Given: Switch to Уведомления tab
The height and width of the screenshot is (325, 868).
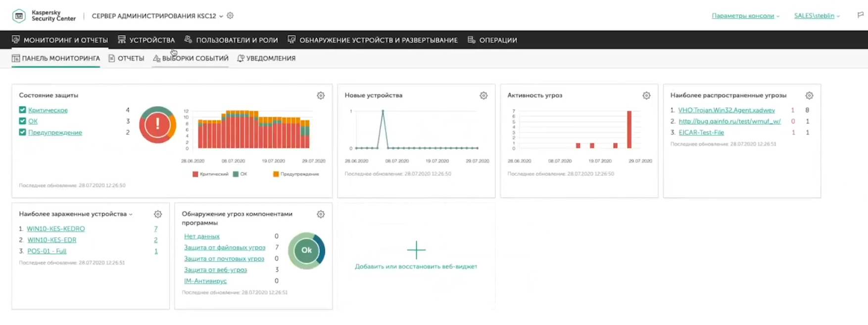Looking at the screenshot, I should [266, 58].
